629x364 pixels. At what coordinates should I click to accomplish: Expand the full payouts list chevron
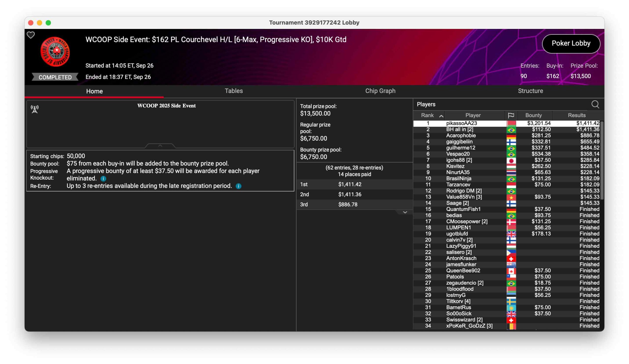tap(405, 212)
